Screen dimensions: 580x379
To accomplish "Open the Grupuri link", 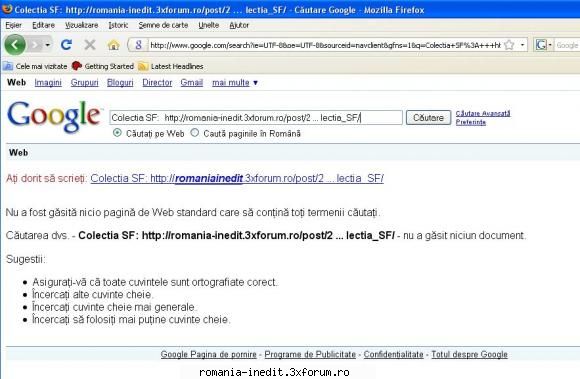I will (84, 82).
